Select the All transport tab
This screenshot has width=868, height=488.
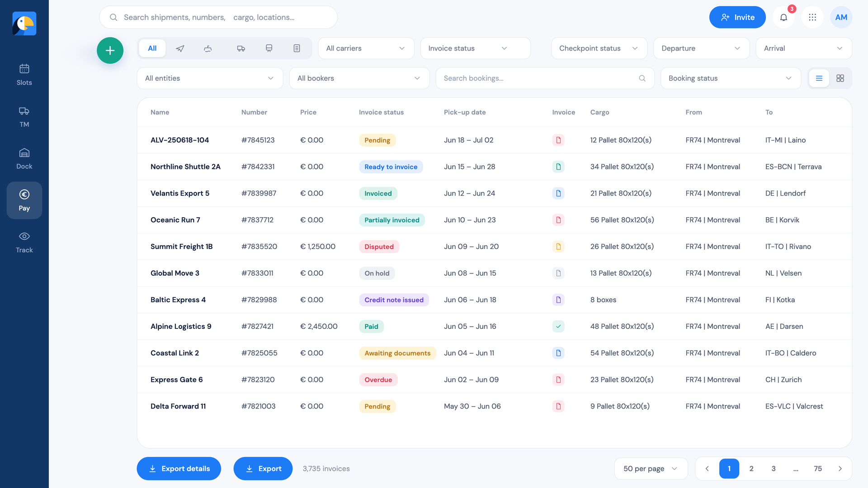pos(152,48)
